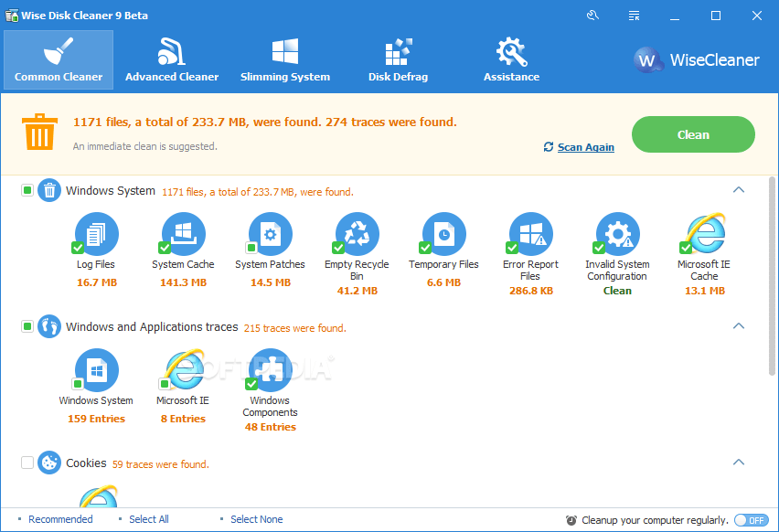This screenshot has width=779, height=532.
Task: Toggle the Windows System category checkbox
Action: [x=27, y=191]
